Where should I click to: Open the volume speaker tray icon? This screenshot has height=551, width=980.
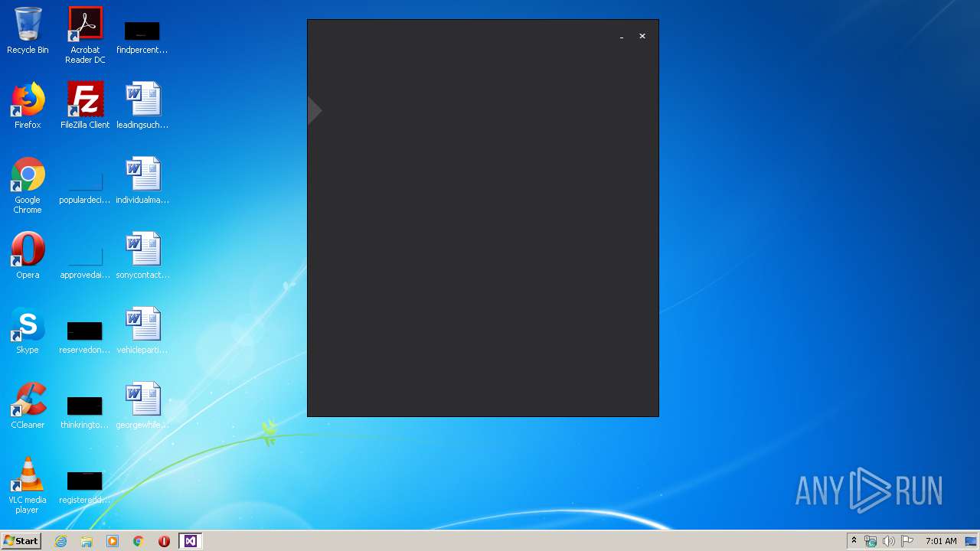click(x=888, y=541)
